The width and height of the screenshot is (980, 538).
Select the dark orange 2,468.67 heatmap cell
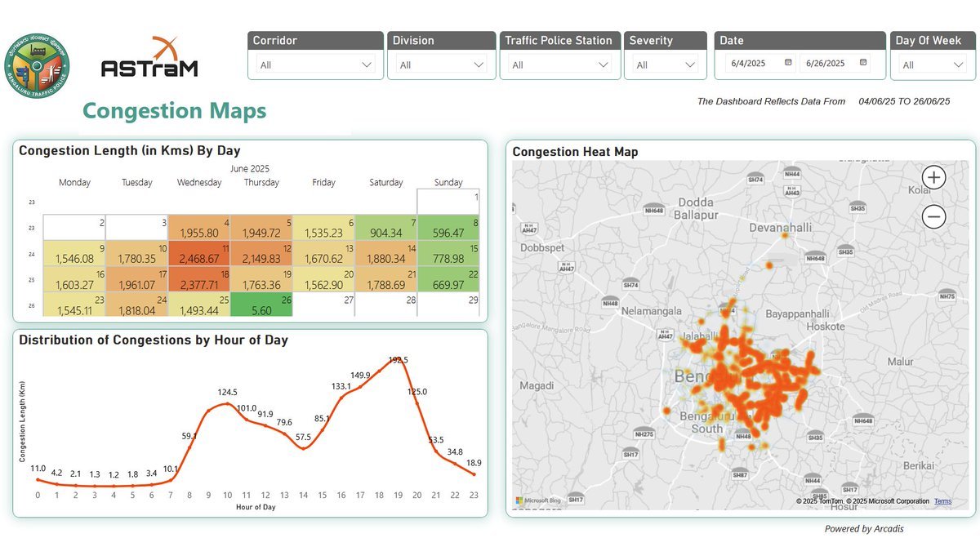[x=199, y=254]
